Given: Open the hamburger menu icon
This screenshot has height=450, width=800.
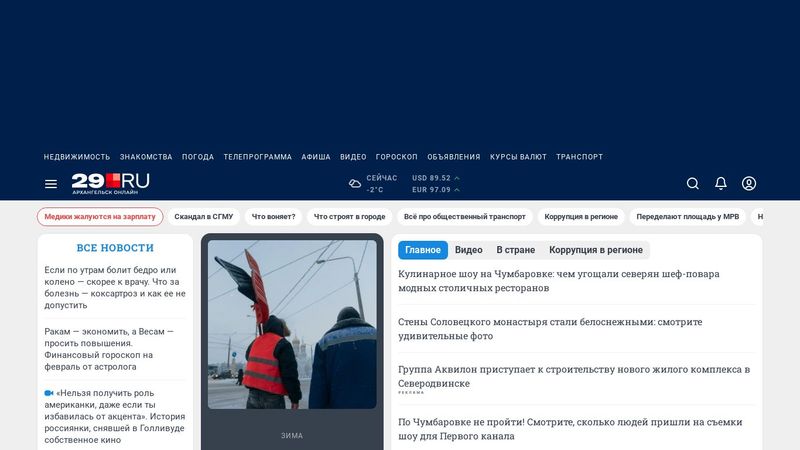Looking at the screenshot, I should 51,184.
